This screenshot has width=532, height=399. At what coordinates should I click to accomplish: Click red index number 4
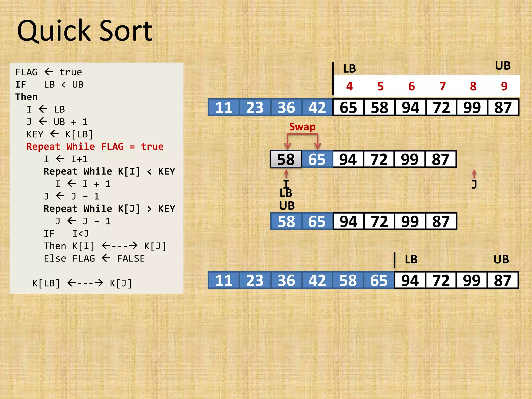(349, 86)
